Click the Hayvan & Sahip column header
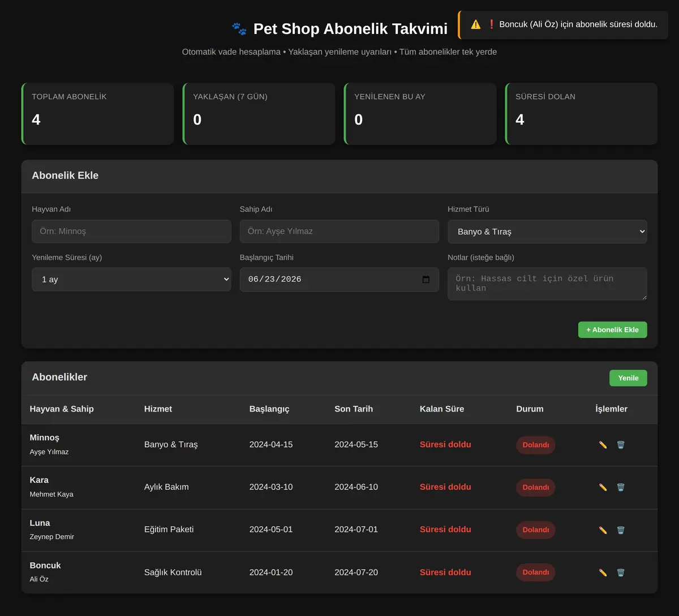The width and height of the screenshot is (679, 616). [62, 409]
